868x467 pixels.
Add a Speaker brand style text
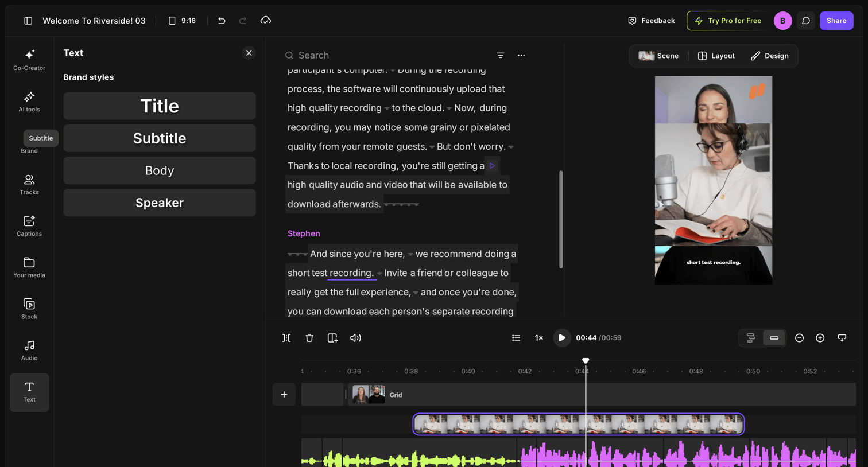pos(160,203)
